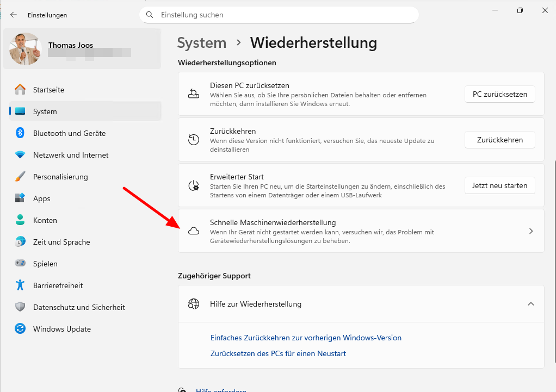Click the Spielen gamepad icon
Screen dimensions: 556x392
(20, 263)
